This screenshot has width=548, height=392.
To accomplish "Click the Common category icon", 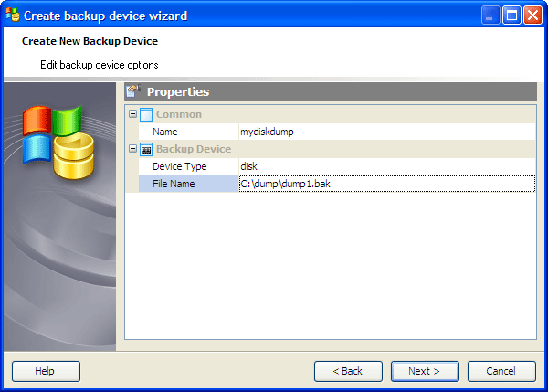I will pos(146,114).
